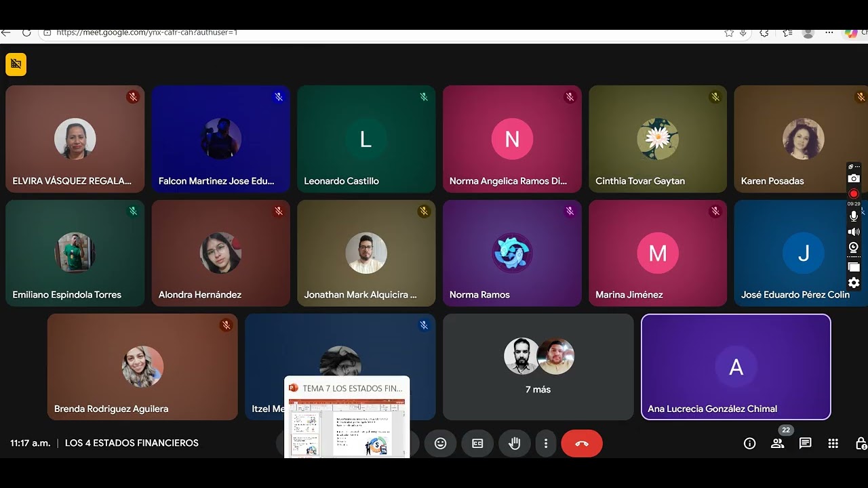Click the Karen Posadas name label
The image size is (868, 488).
[x=772, y=181]
